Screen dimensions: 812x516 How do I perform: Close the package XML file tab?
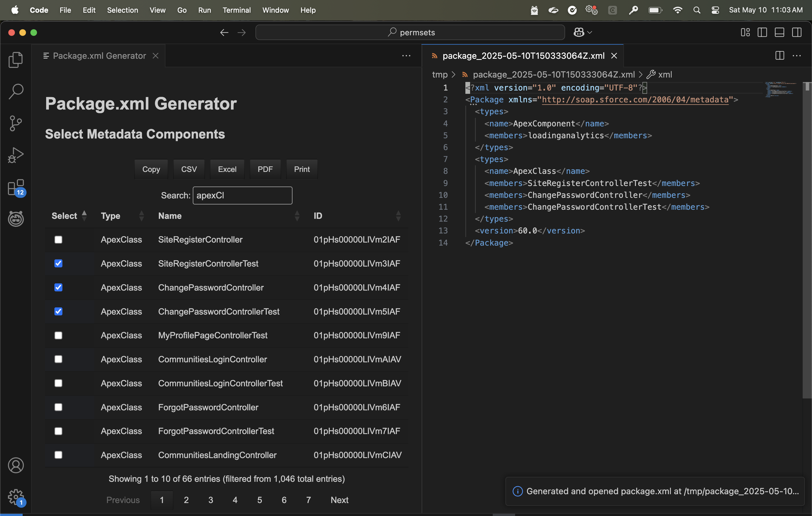(614, 55)
